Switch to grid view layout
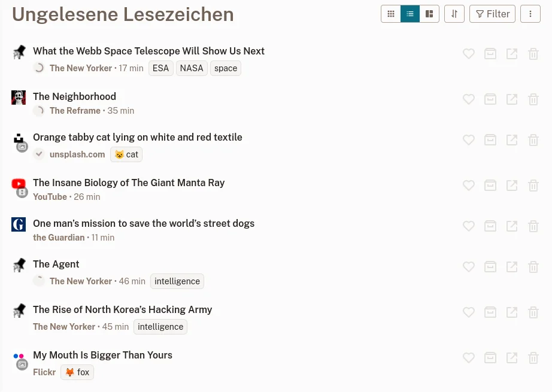The width and height of the screenshot is (552, 392). (x=391, y=14)
